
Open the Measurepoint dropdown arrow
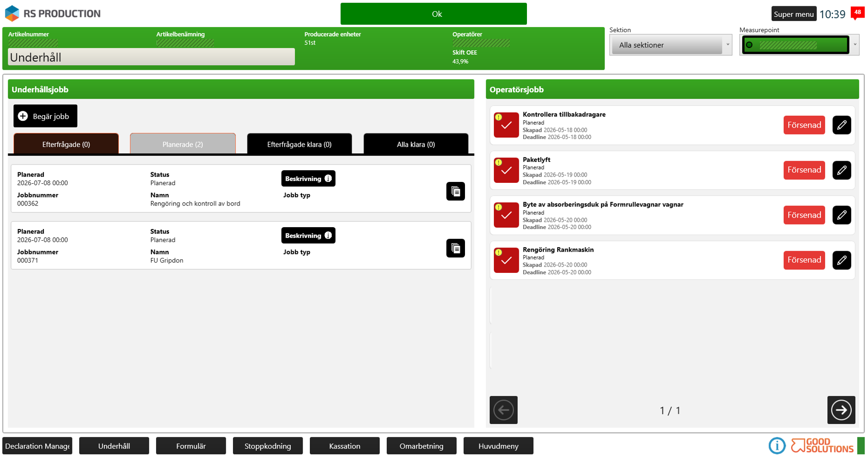(855, 45)
